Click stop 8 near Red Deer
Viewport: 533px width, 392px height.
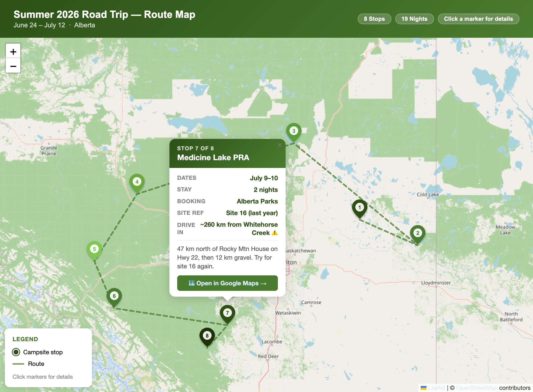click(x=207, y=335)
